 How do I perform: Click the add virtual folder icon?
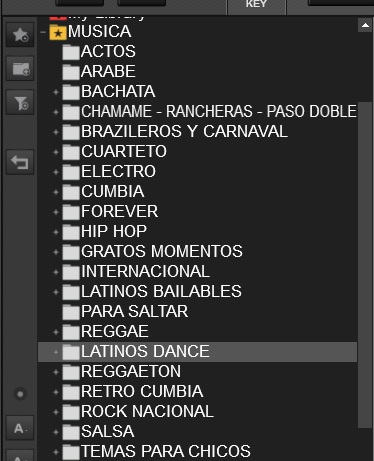pyautogui.click(x=20, y=69)
